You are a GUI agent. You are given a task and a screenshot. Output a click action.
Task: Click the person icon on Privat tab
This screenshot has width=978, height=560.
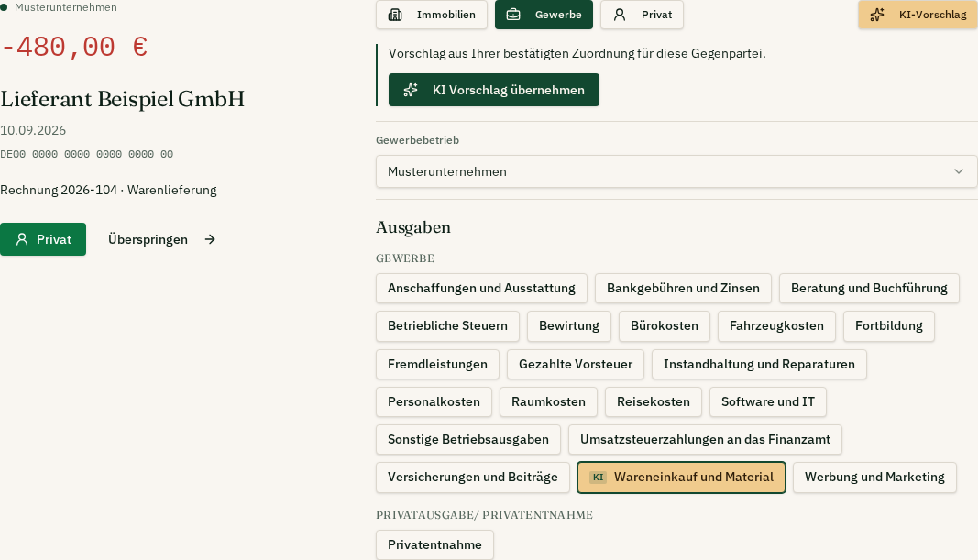(x=620, y=15)
